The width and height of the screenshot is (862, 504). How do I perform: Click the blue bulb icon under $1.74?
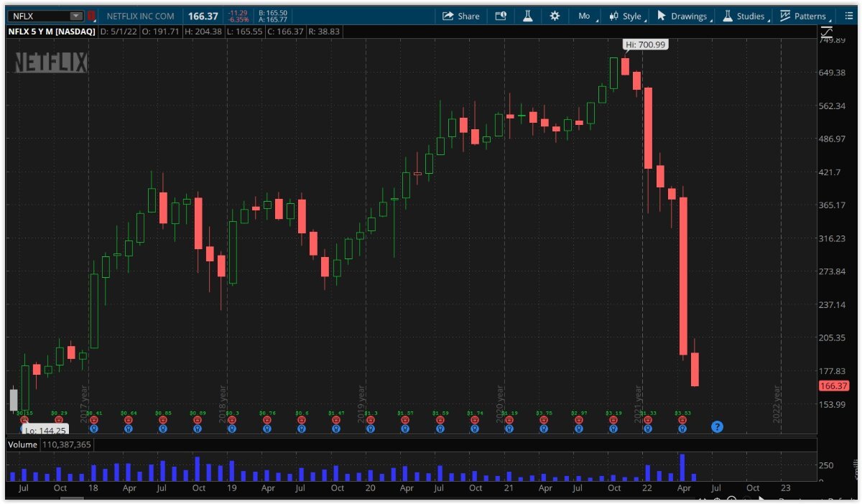(475, 429)
